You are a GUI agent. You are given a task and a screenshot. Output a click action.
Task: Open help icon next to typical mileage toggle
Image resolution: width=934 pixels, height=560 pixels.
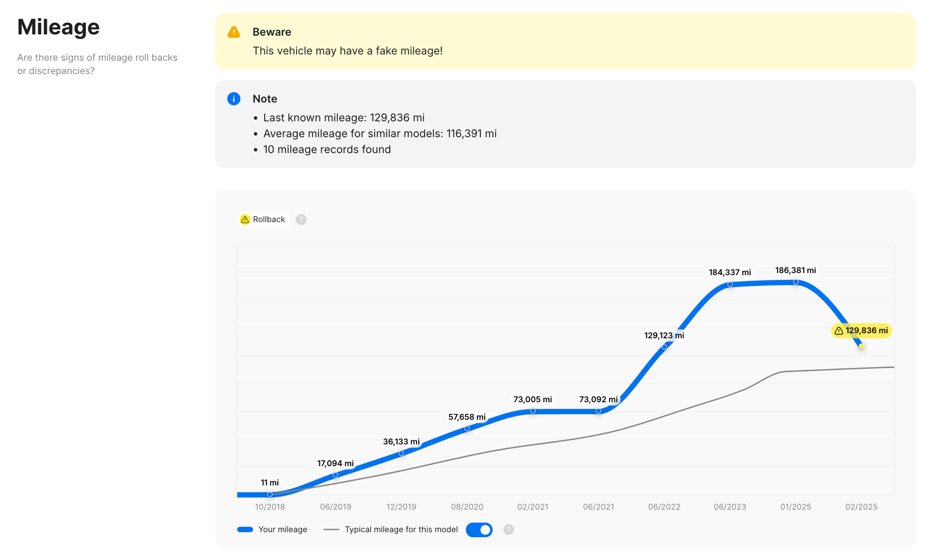508,529
